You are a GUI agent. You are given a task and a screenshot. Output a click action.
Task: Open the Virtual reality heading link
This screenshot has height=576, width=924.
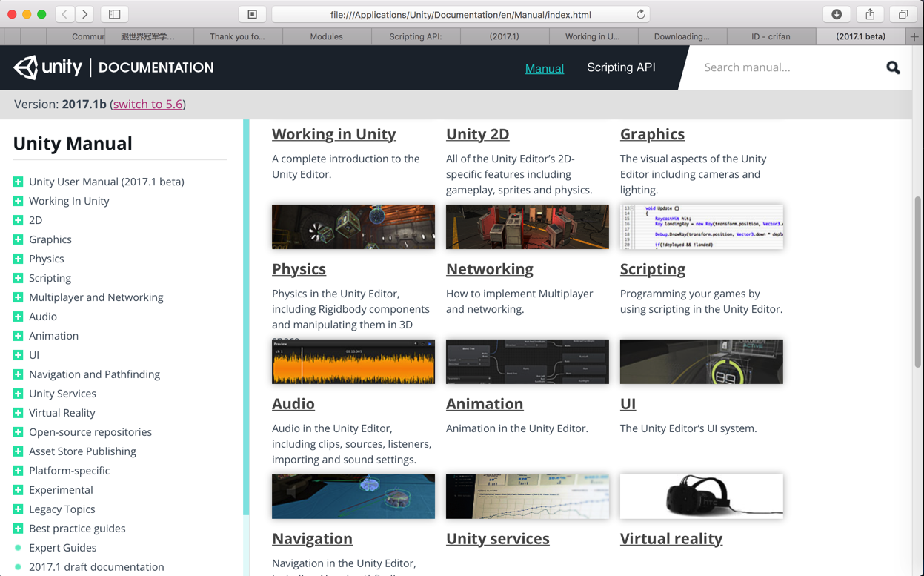(671, 539)
